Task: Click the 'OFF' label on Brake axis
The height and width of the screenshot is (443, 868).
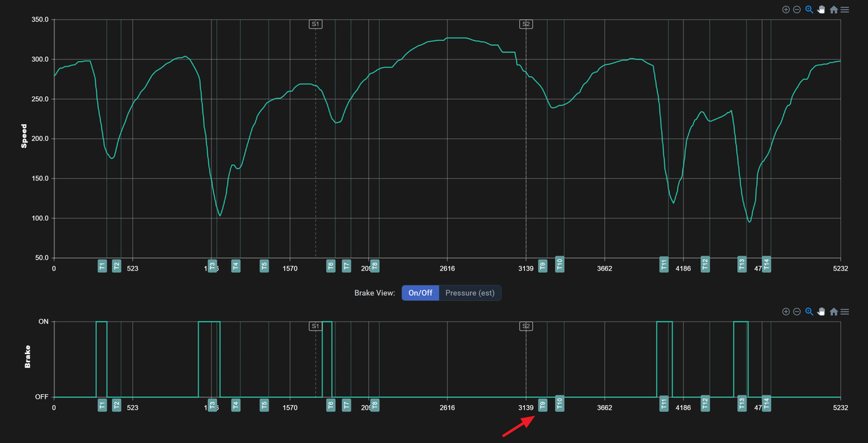Action: coord(42,397)
